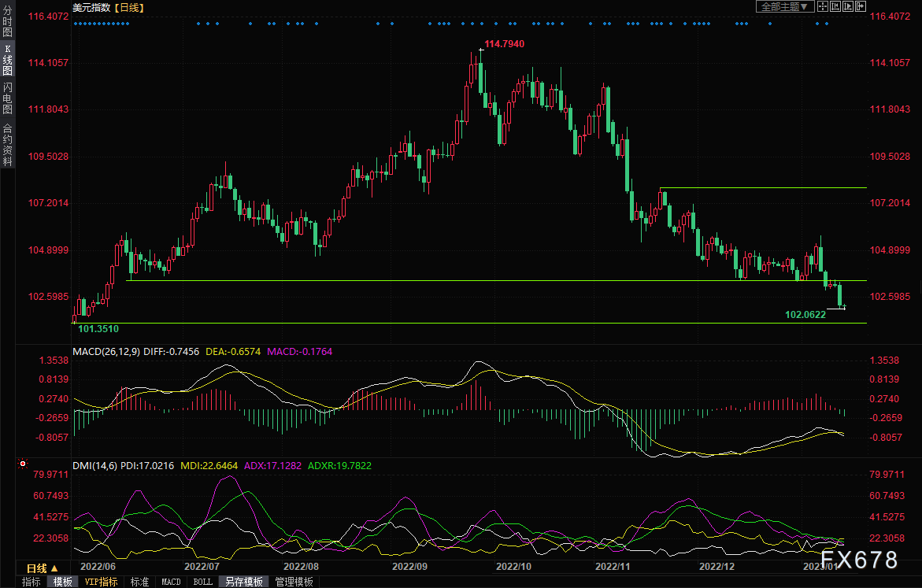Viewport: 922px width, 588px height.
Task: Click the red indicator icon beside the DMI panel
Action: [23, 464]
